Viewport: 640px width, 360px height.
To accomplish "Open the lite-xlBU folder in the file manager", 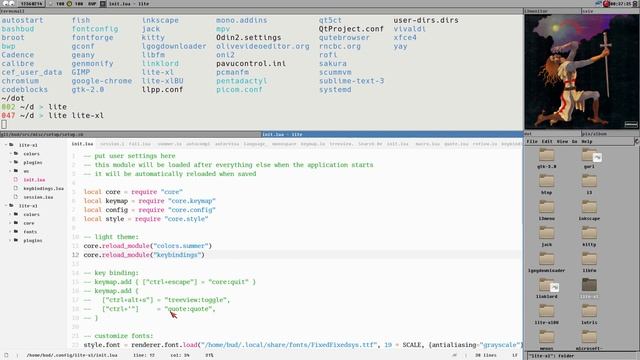I will click(547, 311).
